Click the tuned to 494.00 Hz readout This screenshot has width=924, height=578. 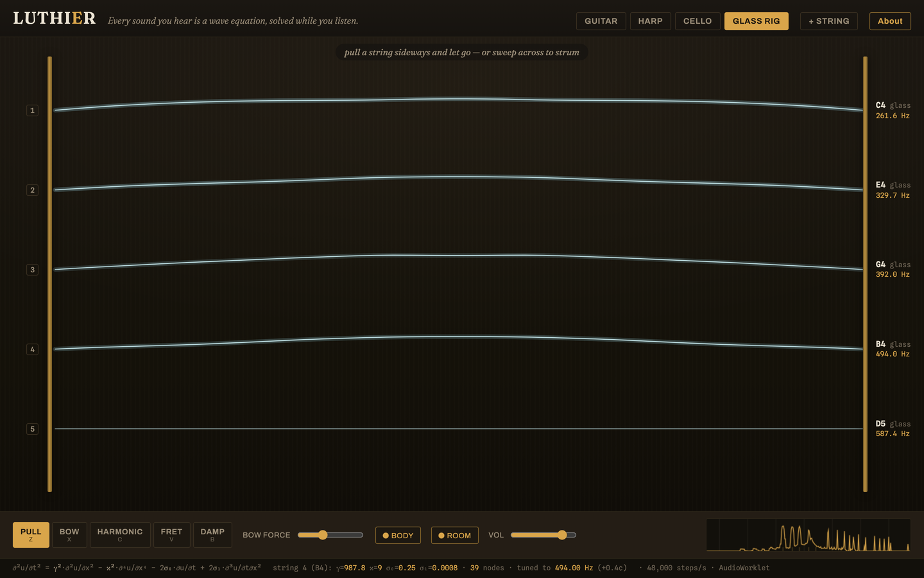click(555, 568)
